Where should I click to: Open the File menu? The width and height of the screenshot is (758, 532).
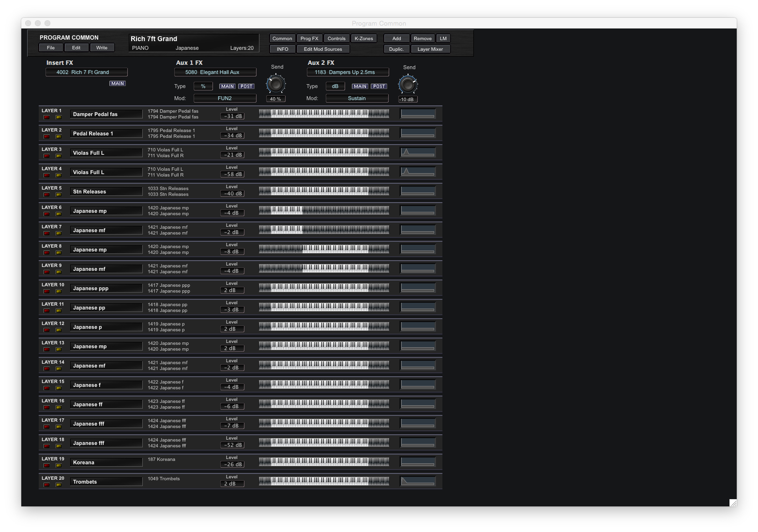(51, 47)
